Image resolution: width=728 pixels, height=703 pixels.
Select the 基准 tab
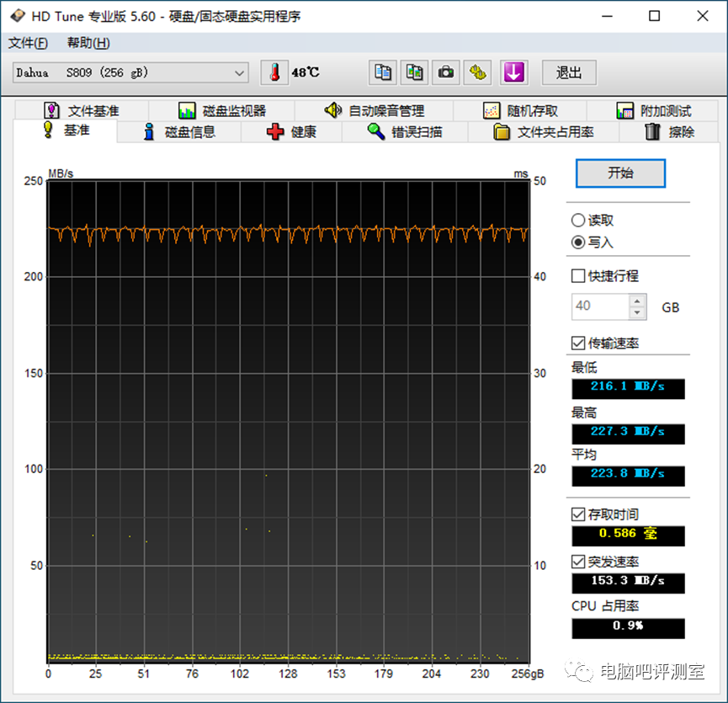66,130
